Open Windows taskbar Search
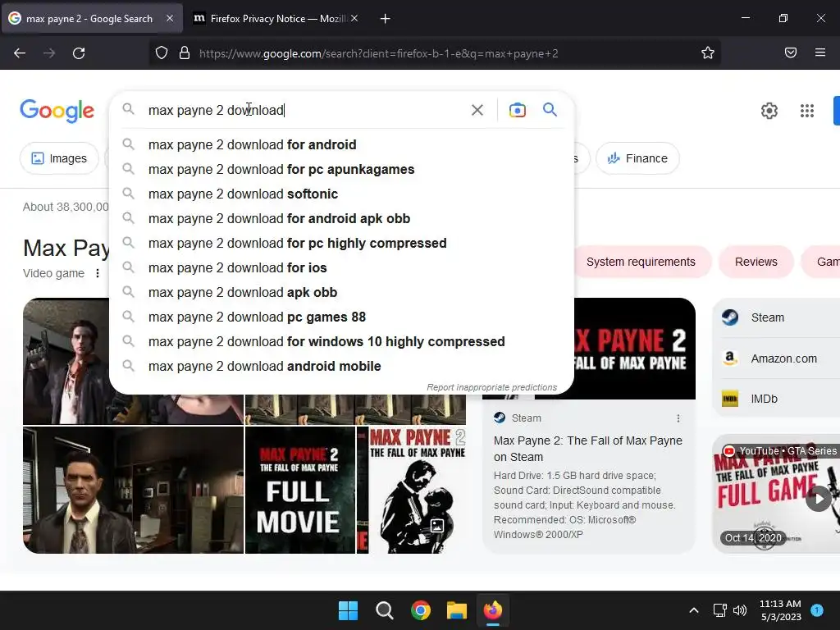 [384, 610]
